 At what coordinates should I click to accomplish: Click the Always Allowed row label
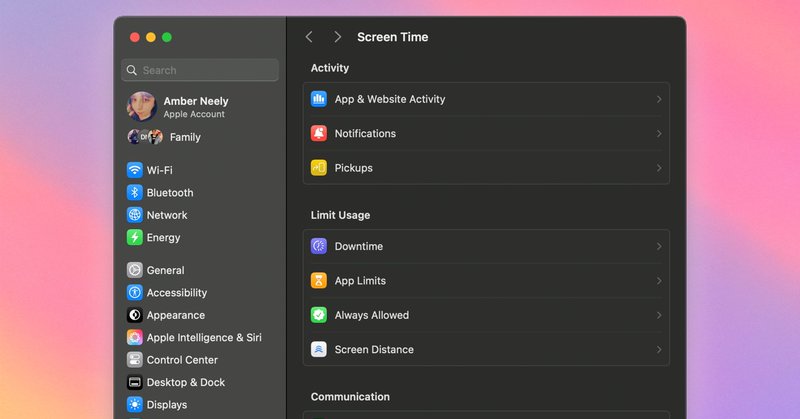coord(372,315)
